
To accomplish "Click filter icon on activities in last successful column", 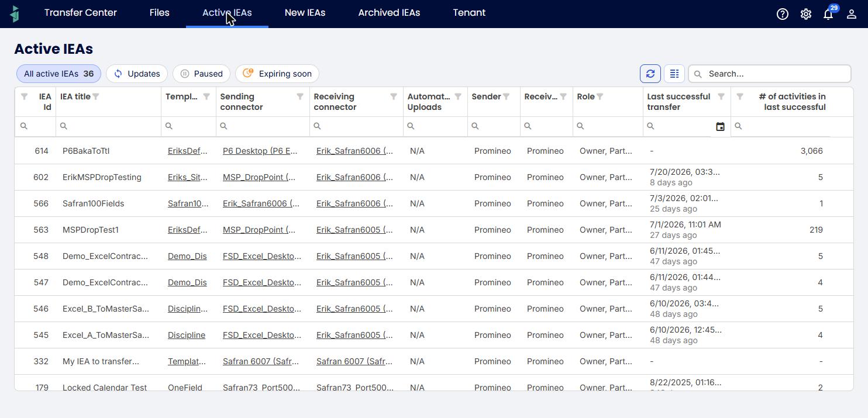I will [740, 96].
